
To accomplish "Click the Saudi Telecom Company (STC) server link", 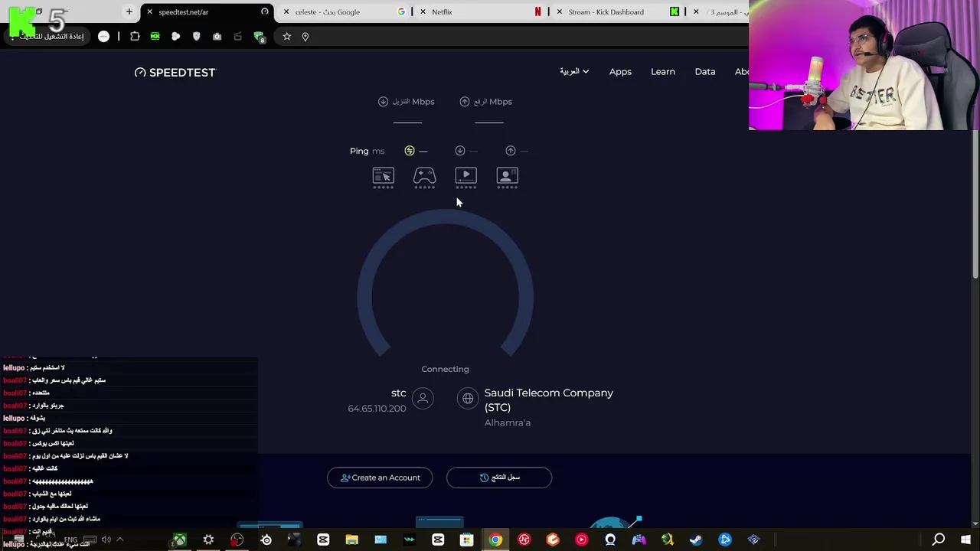I will (x=548, y=399).
